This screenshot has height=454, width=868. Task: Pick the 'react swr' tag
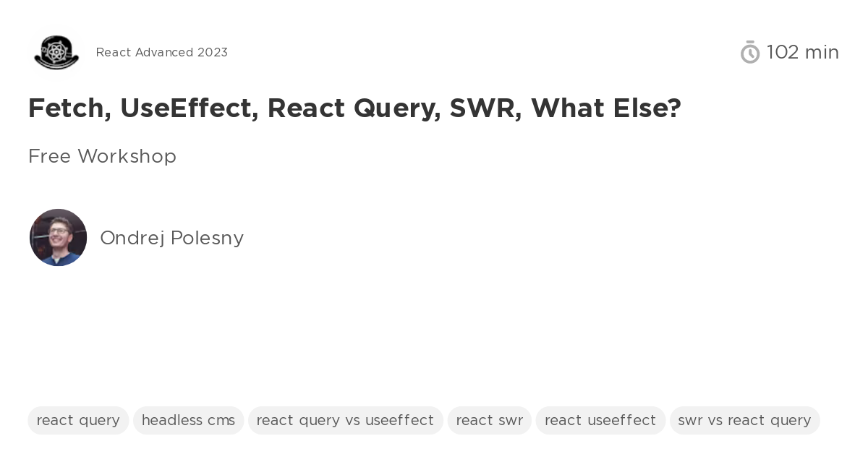pyautogui.click(x=490, y=420)
